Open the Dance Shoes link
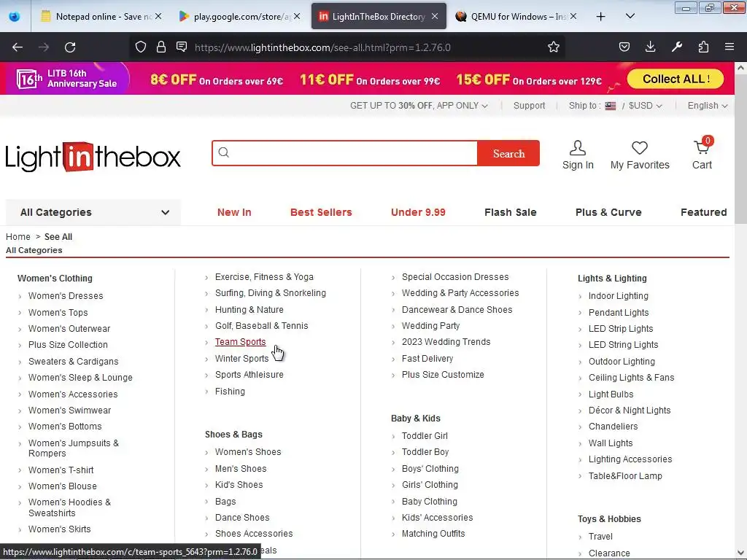The image size is (747, 560). (x=242, y=517)
